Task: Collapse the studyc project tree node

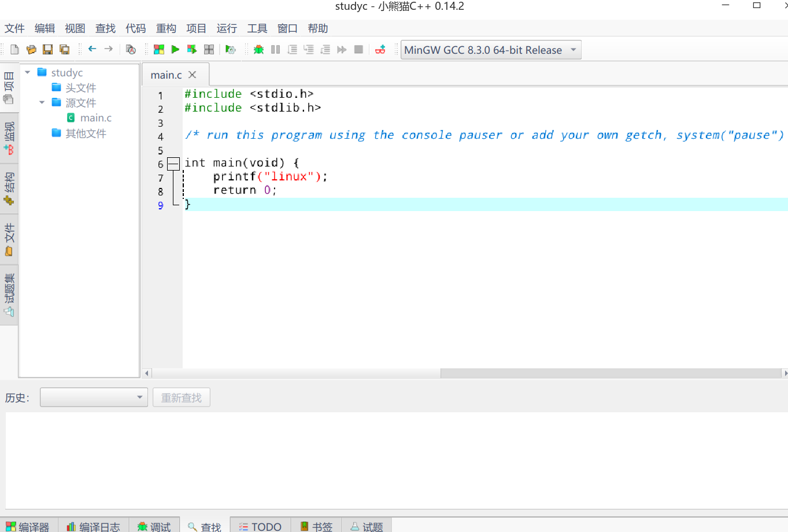Action: pyautogui.click(x=28, y=72)
